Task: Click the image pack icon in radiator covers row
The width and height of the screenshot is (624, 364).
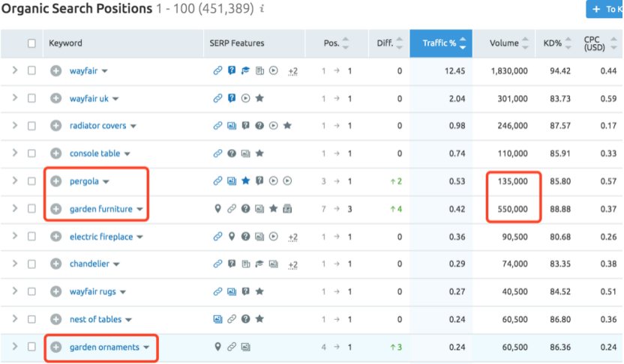Action: 232,126
